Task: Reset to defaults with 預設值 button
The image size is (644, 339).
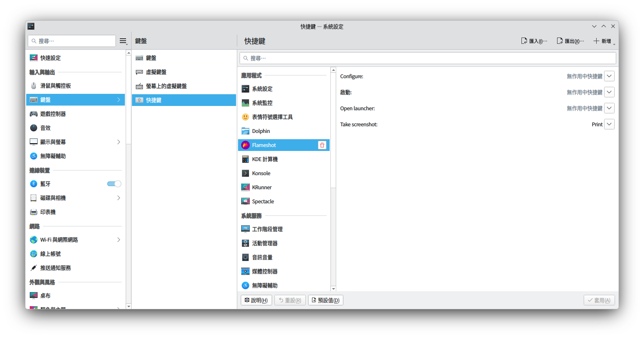Action: click(x=326, y=300)
